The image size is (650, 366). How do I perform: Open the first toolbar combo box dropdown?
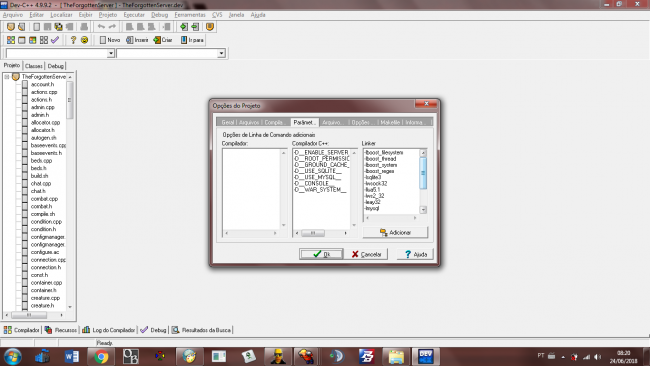pyautogui.click(x=111, y=53)
